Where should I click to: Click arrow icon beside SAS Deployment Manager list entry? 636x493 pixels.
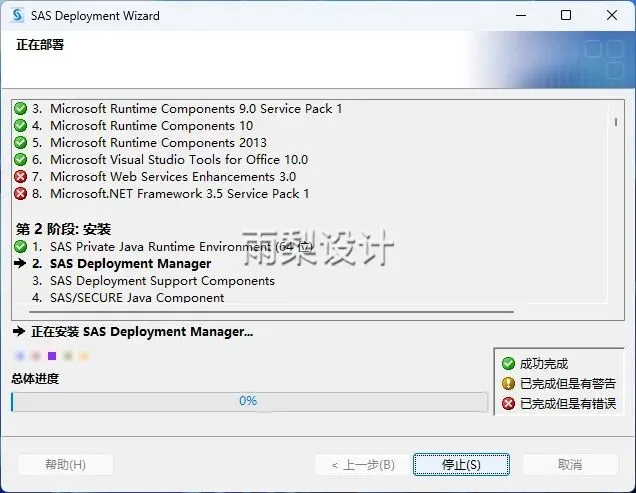point(20,264)
